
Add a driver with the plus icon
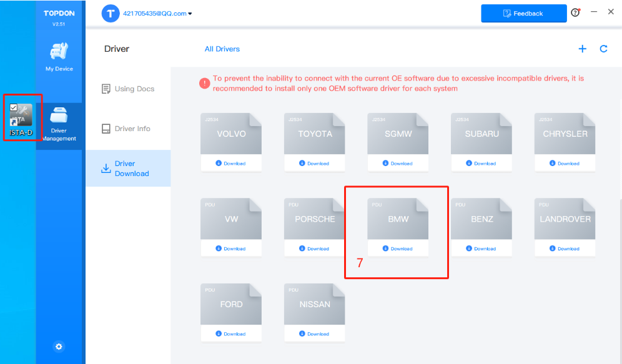tap(582, 49)
